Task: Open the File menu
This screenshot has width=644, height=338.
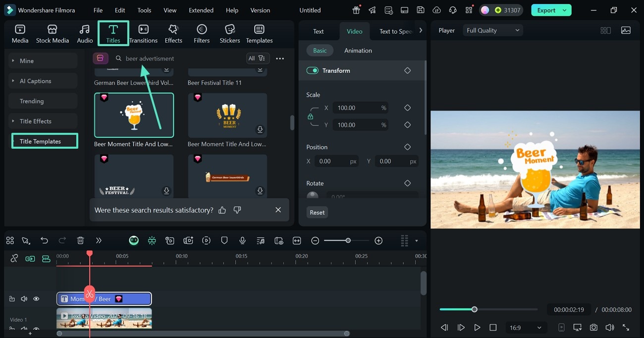Action: [x=98, y=10]
